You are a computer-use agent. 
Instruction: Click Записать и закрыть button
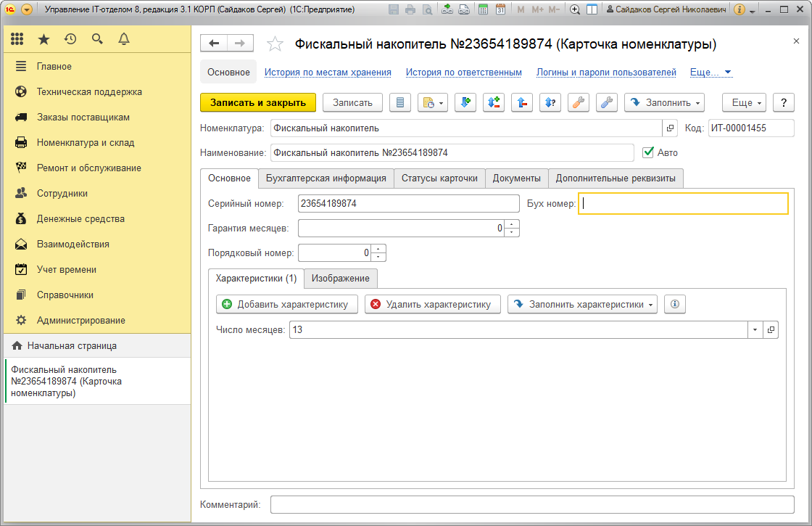(x=258, y=102)
